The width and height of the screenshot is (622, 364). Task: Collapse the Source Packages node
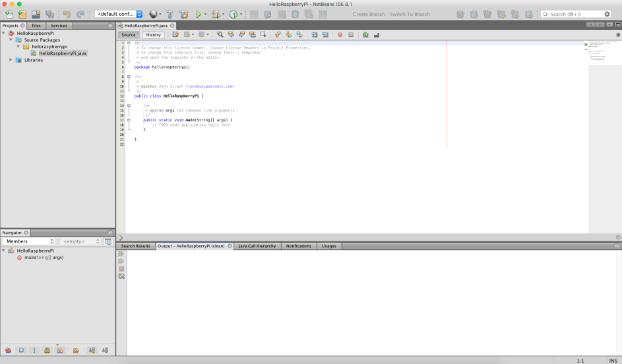[x=11, y=40]
